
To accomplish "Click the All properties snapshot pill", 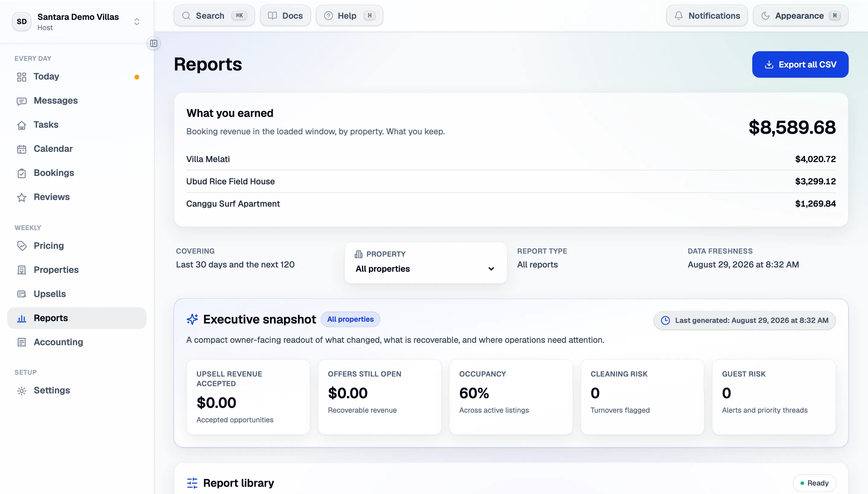I will click(x=350, y=319).
